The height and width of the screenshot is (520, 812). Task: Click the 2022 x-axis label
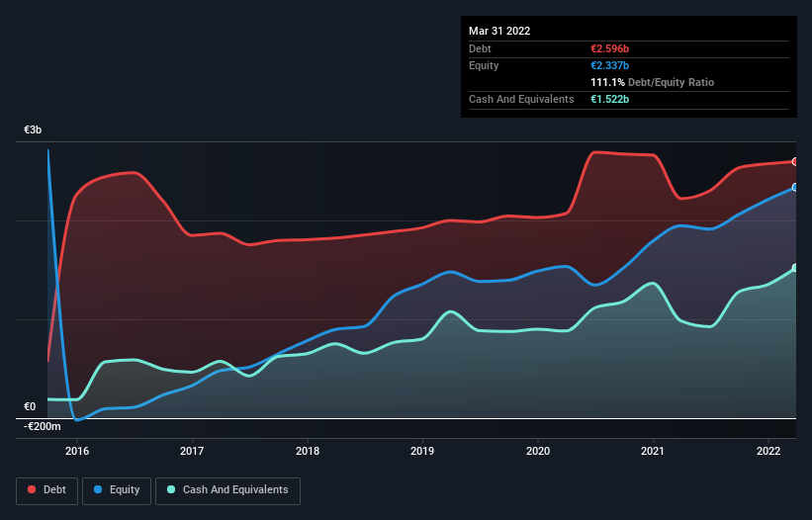[768, 451]
